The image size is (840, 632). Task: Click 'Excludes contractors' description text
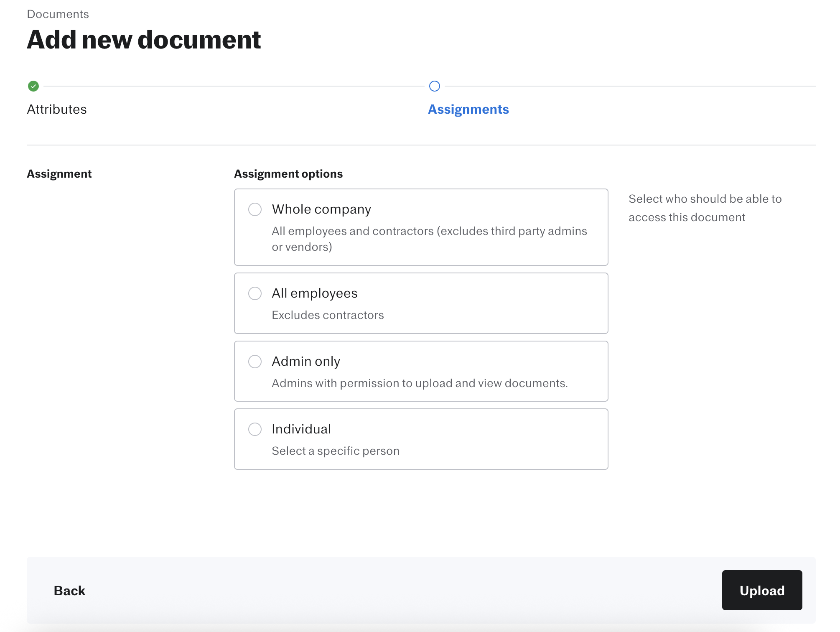tap(328, 315)
